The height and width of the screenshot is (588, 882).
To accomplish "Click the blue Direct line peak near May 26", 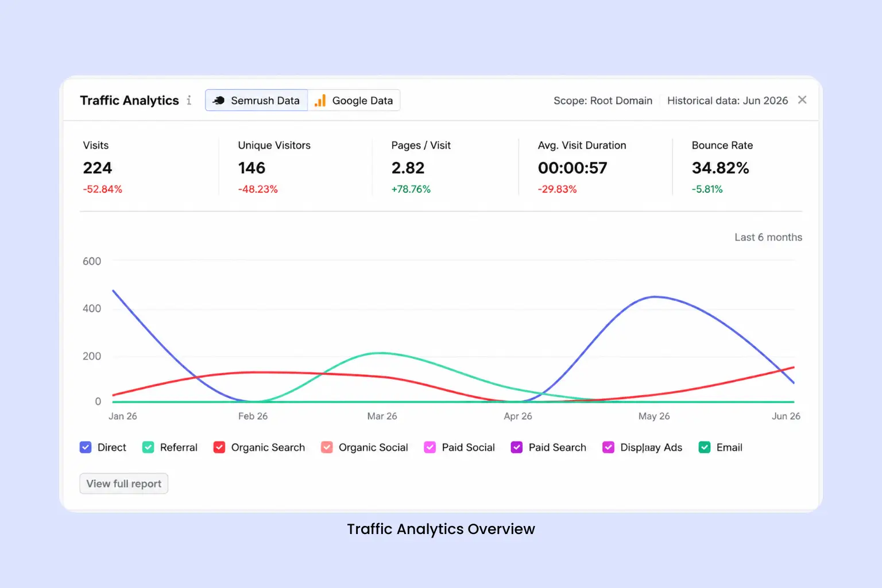I will coord(655,297).
